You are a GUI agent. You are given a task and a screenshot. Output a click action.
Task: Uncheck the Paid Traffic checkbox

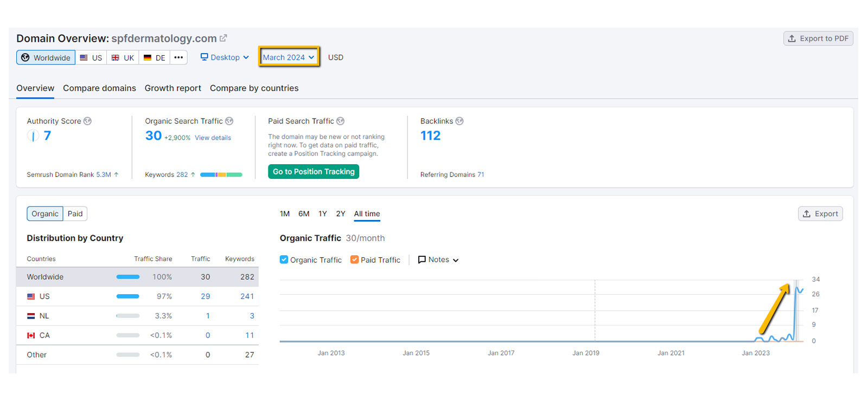pyautogui.click(x=354, y=260)
